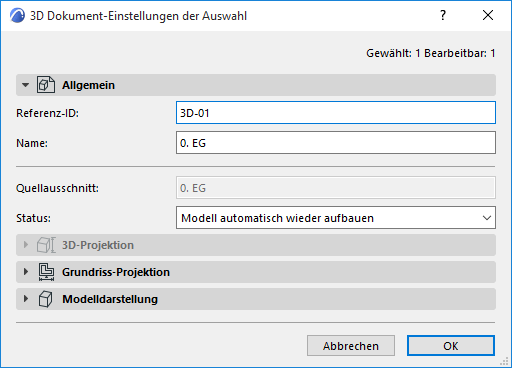Close the 3D Dokument-Einstellungen dialog
This screenshot has height=368, width=512.
[x=488, y=15]
